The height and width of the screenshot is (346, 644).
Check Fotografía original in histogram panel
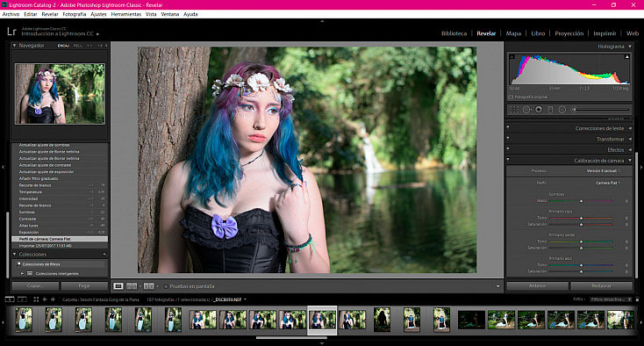(x=511, y=97)
